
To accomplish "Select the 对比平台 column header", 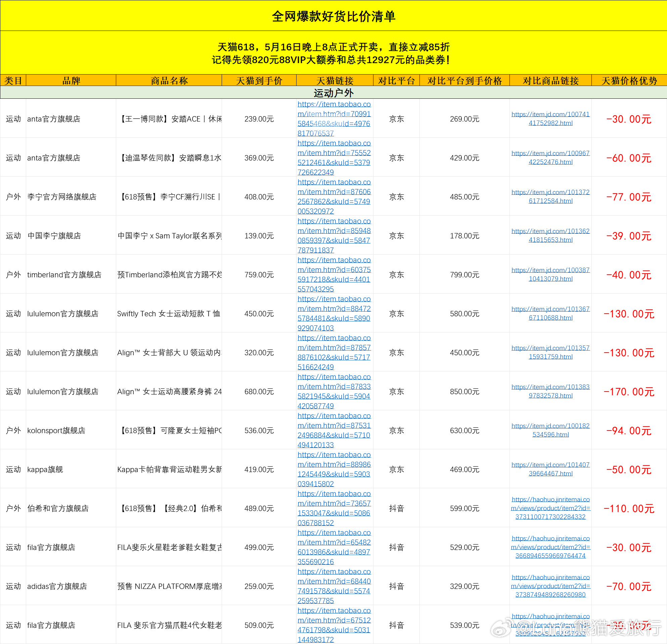I will [396, 80].
